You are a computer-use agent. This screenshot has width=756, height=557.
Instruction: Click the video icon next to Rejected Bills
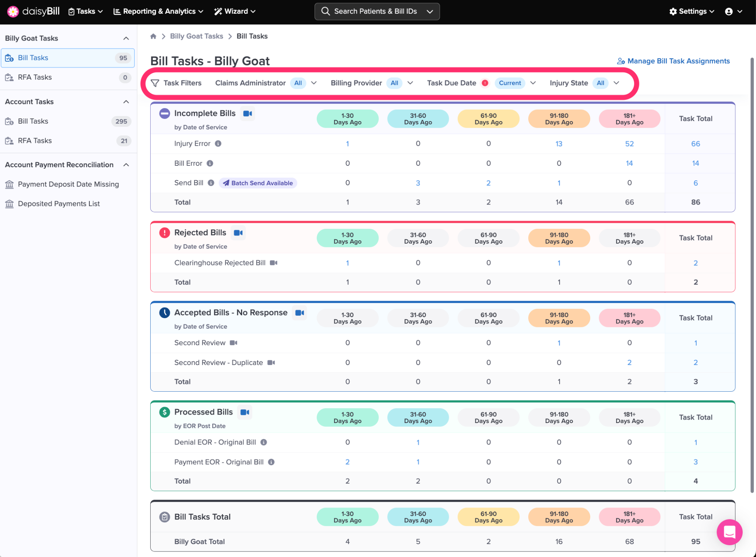click(238, 233)
